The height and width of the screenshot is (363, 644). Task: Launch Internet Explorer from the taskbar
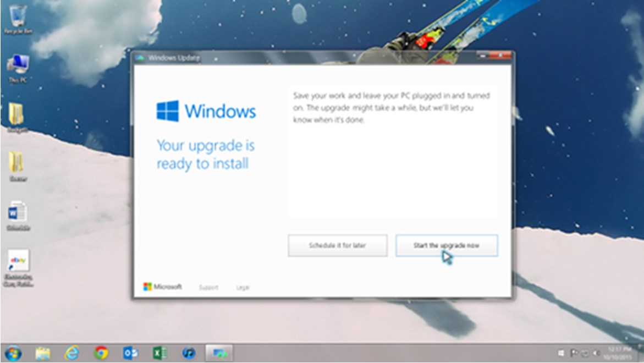(x=72, y=353)
